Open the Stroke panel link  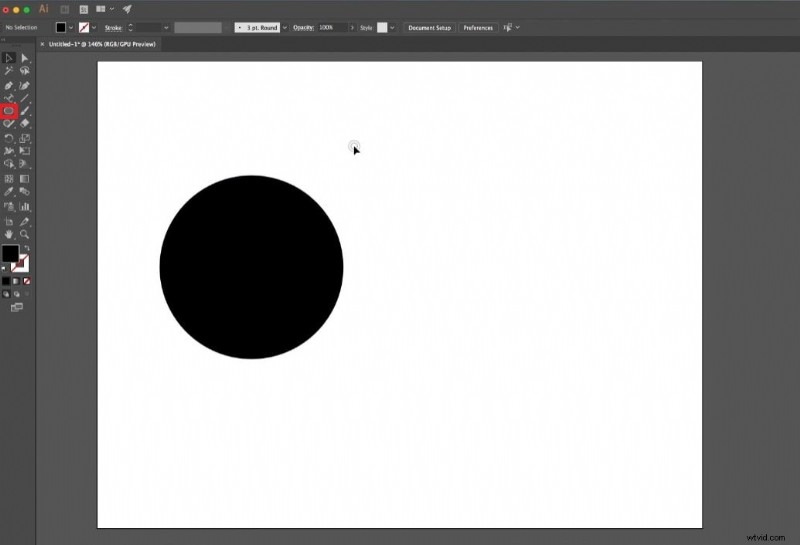[113, 28]
